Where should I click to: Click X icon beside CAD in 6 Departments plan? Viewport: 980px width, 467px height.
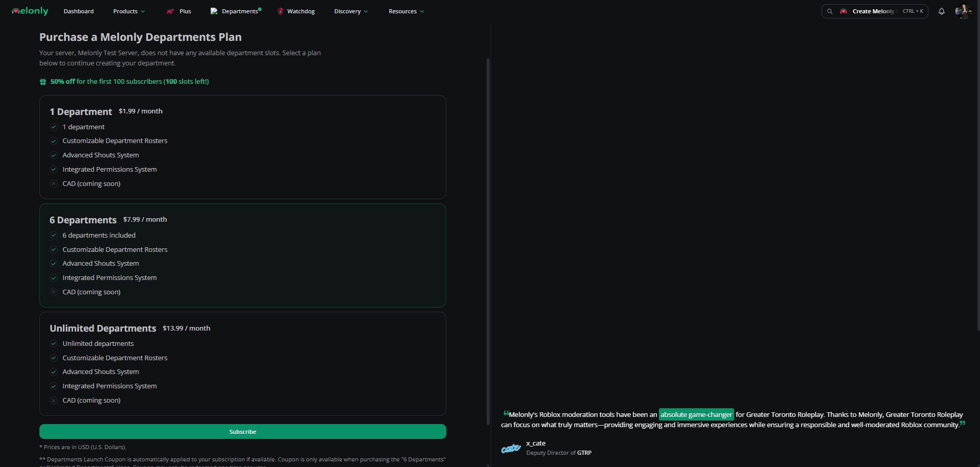coord(54,292)
